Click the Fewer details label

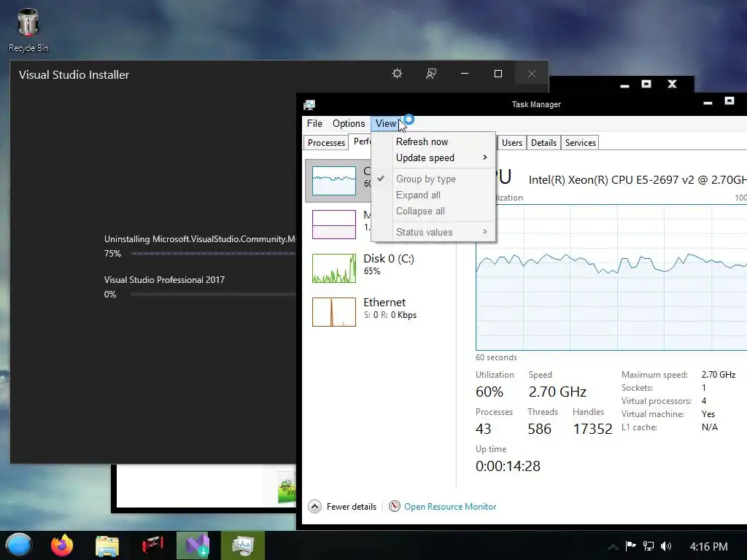[x=352, y=507]
